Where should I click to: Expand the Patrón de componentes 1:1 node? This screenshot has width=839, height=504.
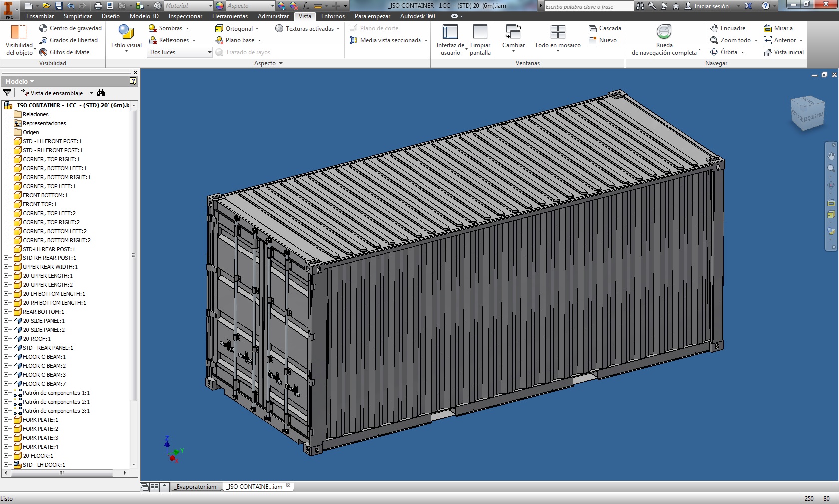6,393
